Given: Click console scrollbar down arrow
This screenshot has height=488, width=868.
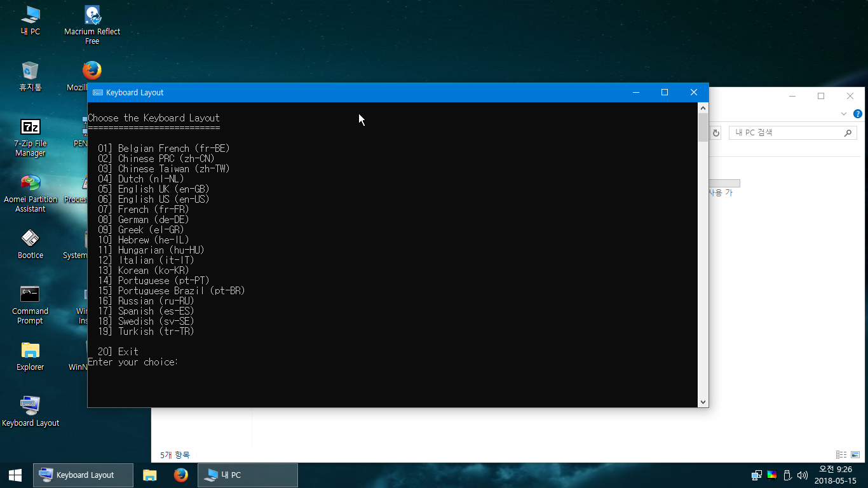Looking at the screenshot, I should pyautogui.click(x=703, y=402).
